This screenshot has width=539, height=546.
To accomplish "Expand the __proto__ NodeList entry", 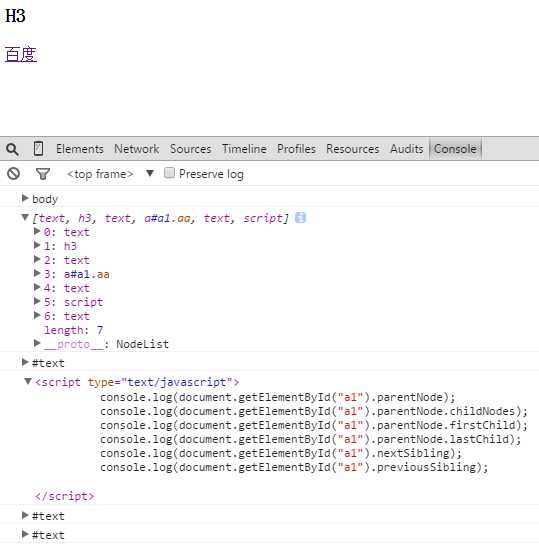I will click(x=37, y=343).
